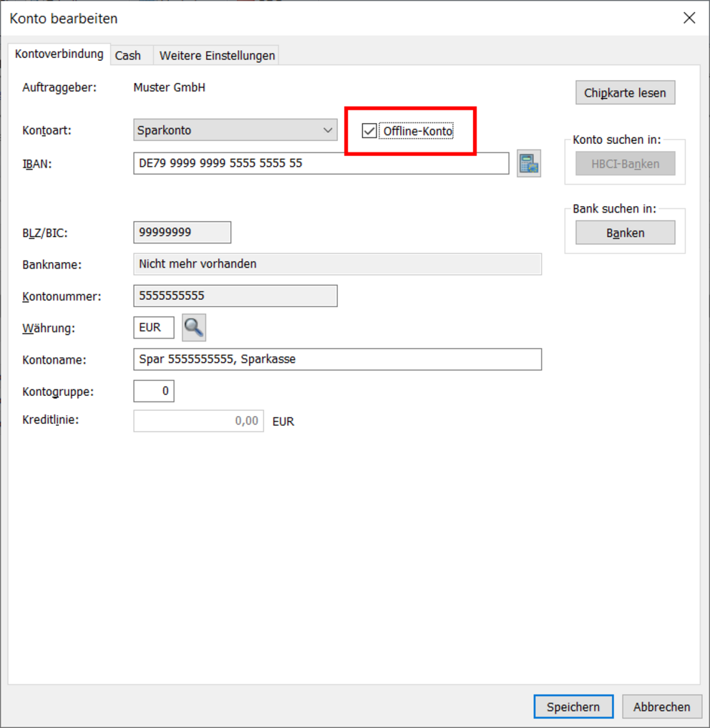Click the Währung EUR field

click(153, 328)
